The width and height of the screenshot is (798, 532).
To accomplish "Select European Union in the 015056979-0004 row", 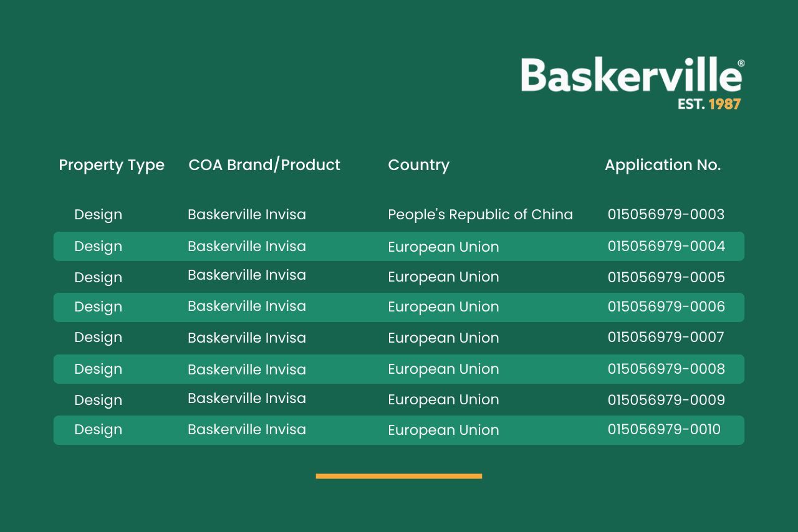I will (x=443, y=247).
